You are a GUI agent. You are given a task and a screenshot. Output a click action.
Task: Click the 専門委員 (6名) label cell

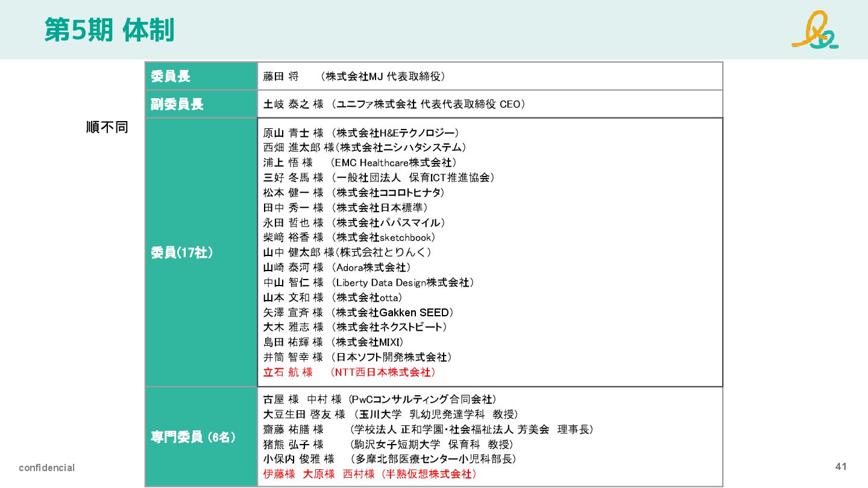point(201,437)
